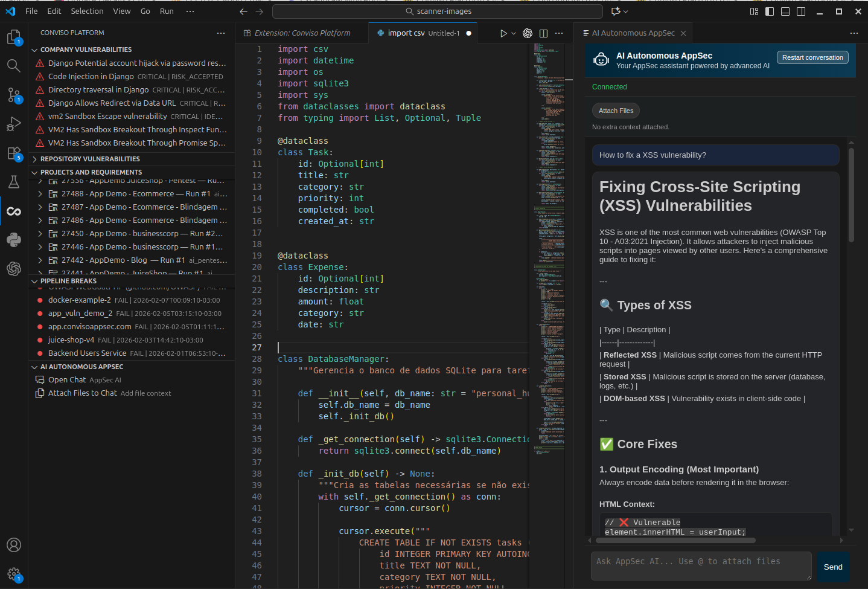Open AI Autonomous AppSec panel More Actions
This screenshot has width=868, height=589.
pos(854,33)
